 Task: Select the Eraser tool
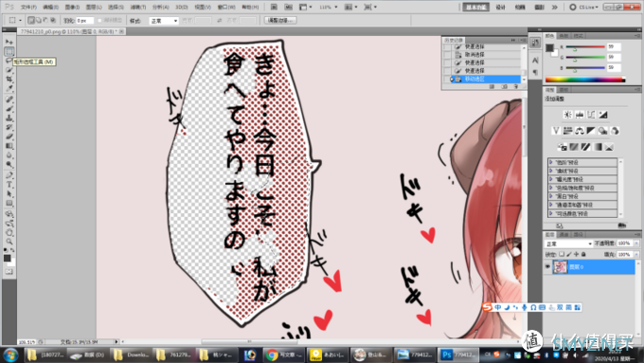[9, 136]
